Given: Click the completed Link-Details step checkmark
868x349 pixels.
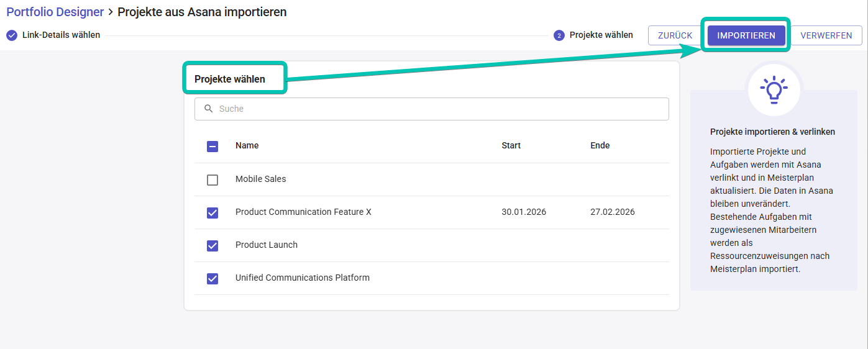Looking at the screenshot, I should tap(12, 35).
